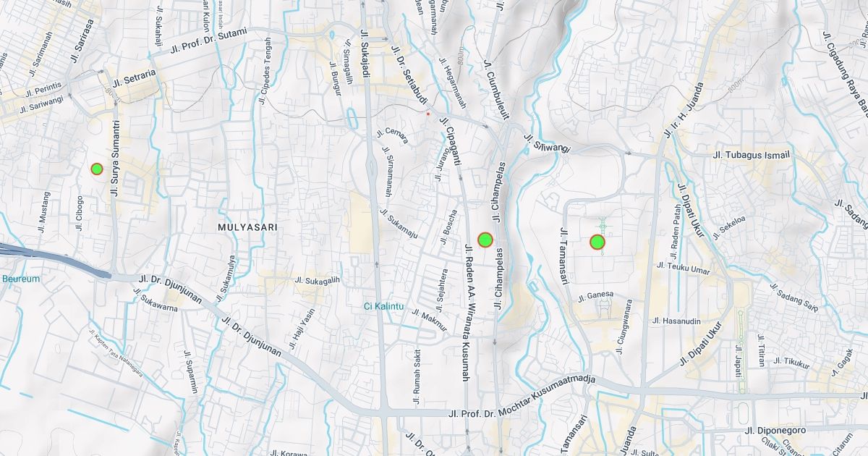Click the Jl. Ganesa label

click(x=596, y=296)
